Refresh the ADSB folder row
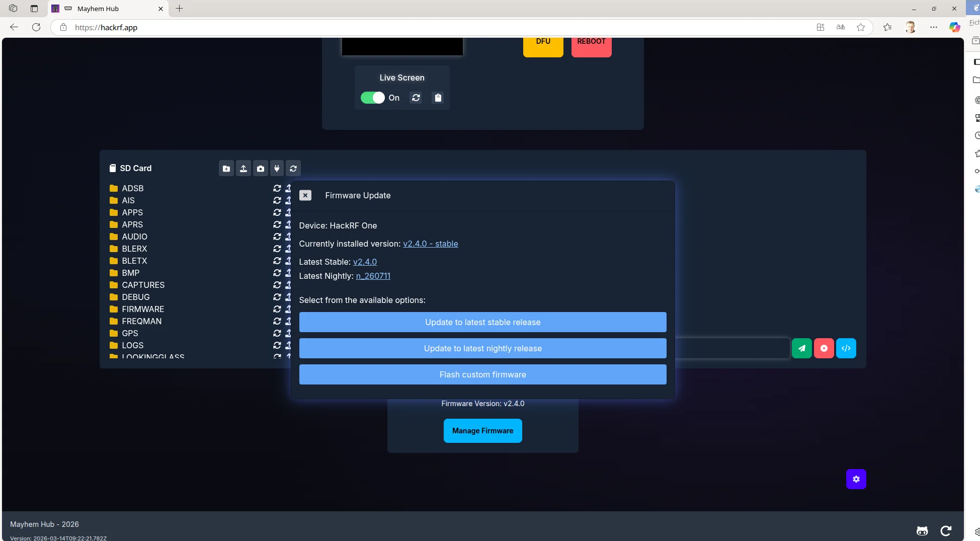The width and height of the screenshot is (980, 541). [277, 188]
